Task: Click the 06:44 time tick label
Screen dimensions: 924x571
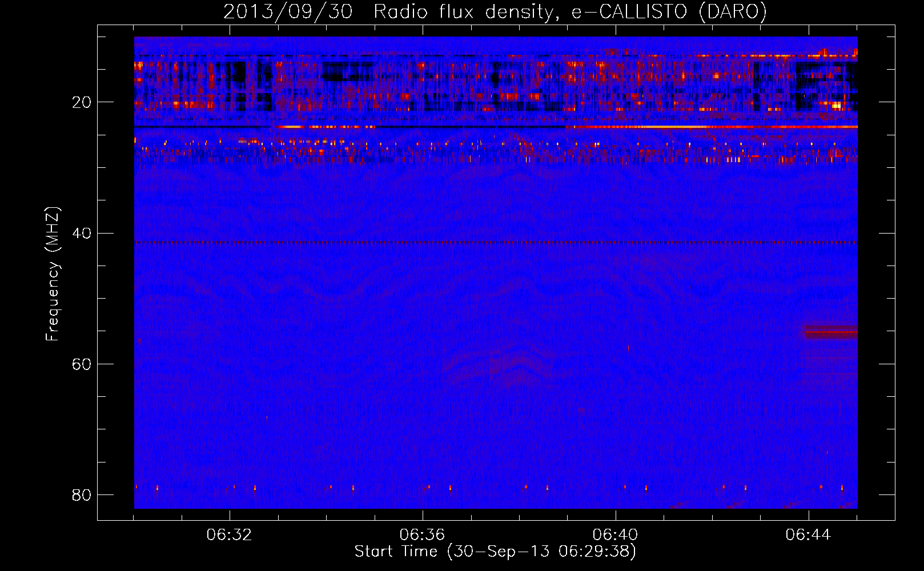Action: pyautogui.click(x=809, y=535)
